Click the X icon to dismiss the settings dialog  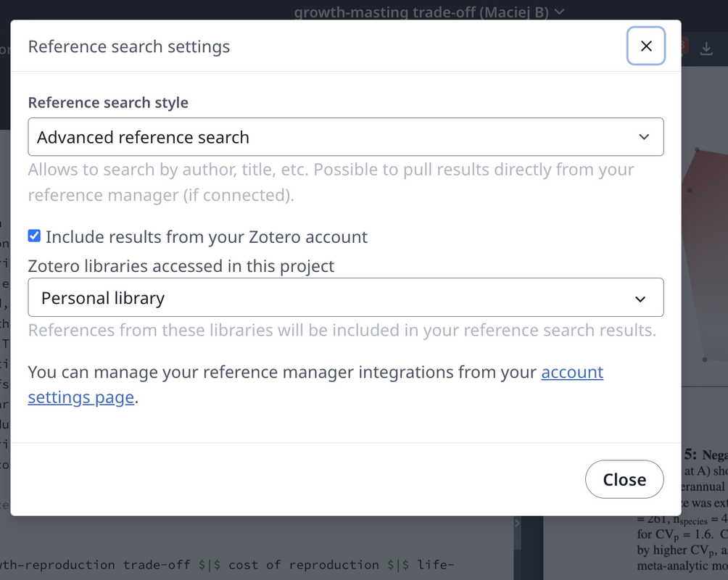645,46
